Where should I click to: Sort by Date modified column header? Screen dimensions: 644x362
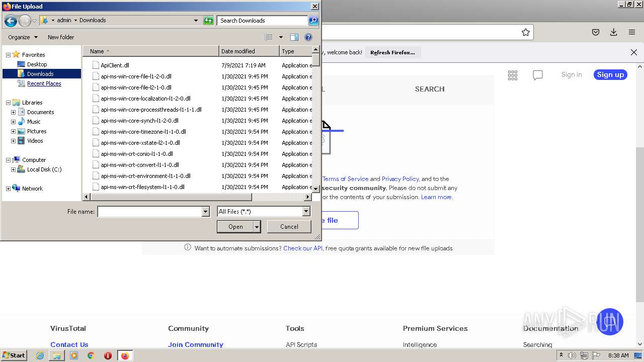pyautogui.click(x=249, y=51)
